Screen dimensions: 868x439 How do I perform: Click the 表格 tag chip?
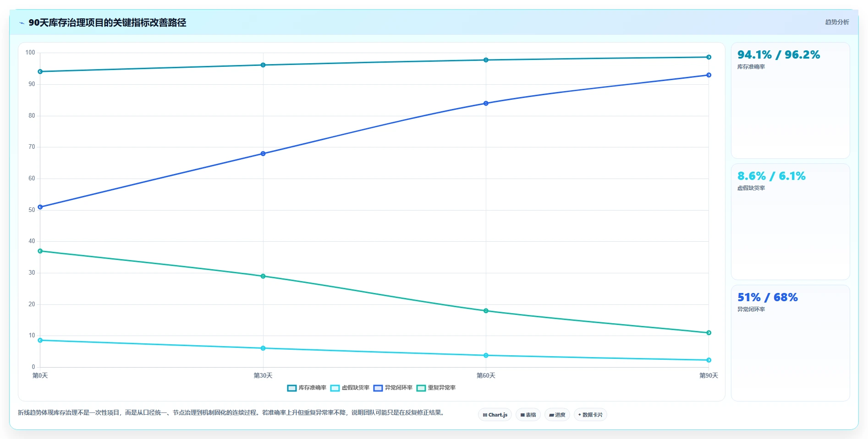coord(528,415)
